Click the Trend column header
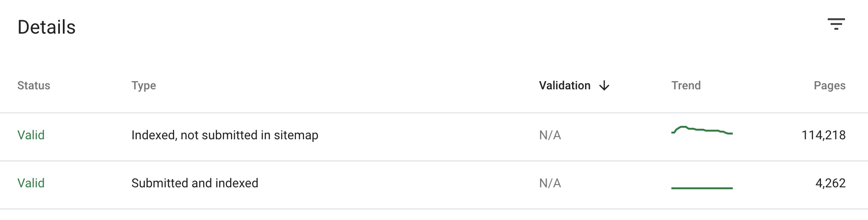The width and height of the screenshot is (868, 220). [686, 86]
